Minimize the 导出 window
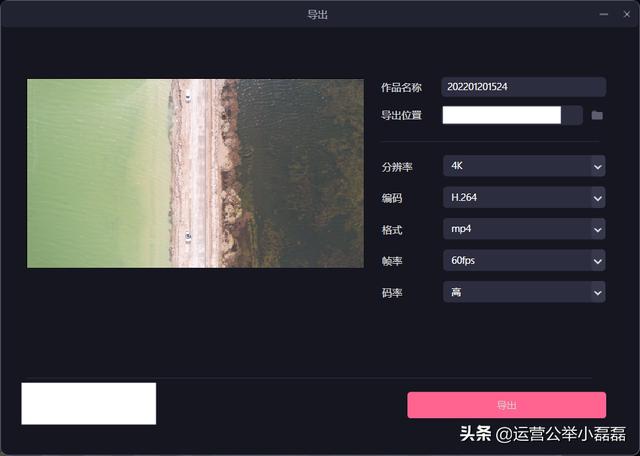 604,14
